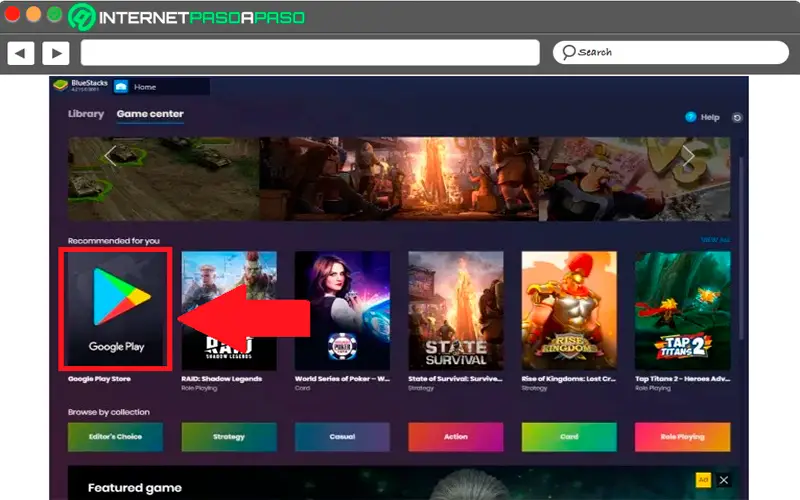Open the cartoon VS banner image
800x500 pixels.
[x=635, y=179]
